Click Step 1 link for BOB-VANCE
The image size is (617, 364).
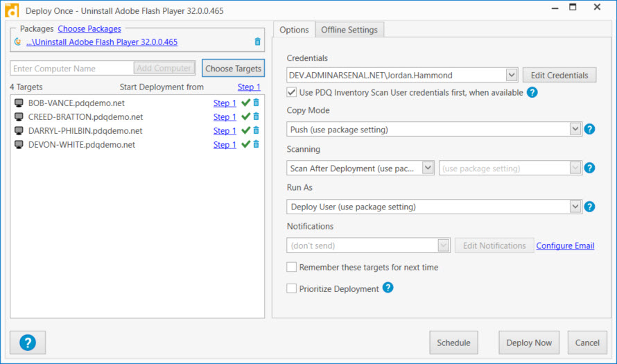pyautogui.click(x=225, y=103)
